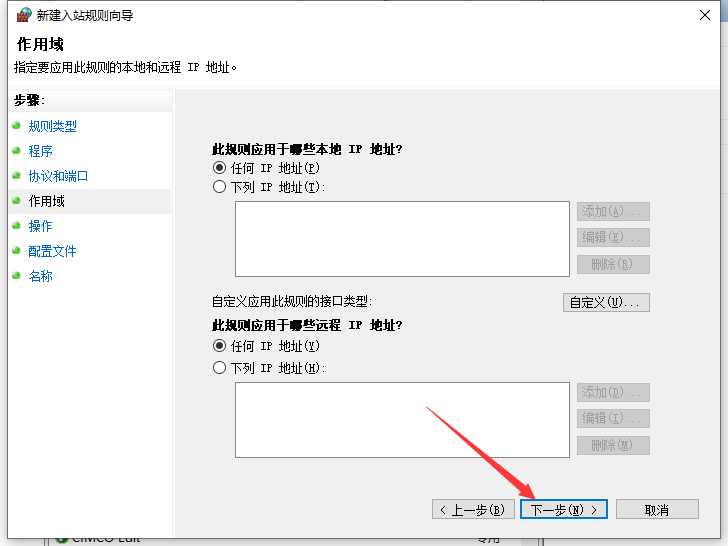Cancel the wizard with 取消
This screenshot has width=728, height=546.
(656, 510)
